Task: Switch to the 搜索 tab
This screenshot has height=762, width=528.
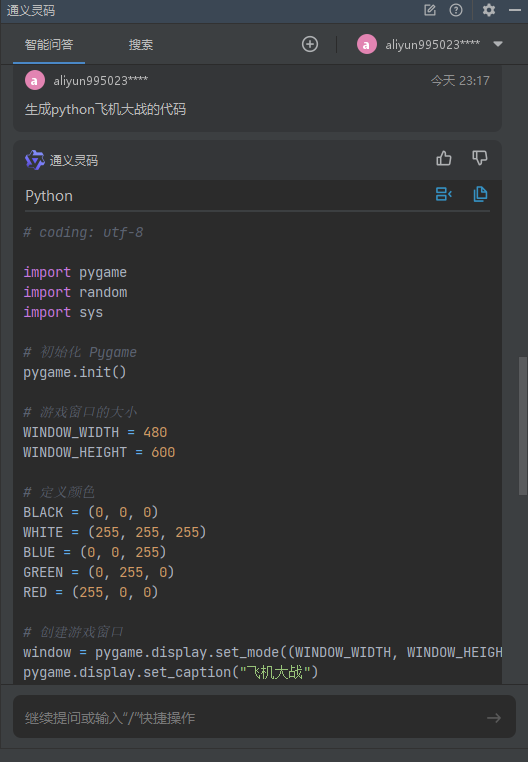Action: pos(141,45)
